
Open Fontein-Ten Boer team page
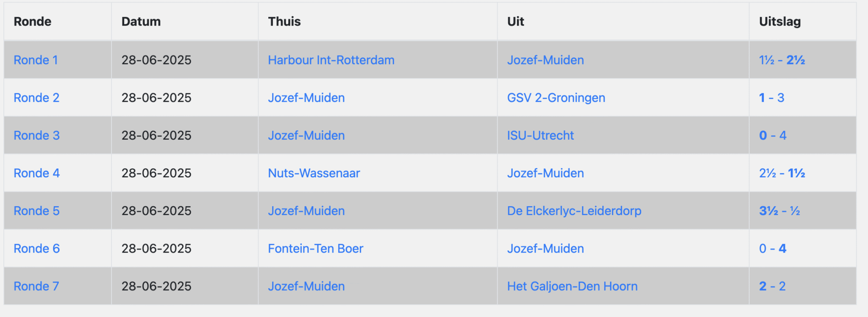[x=316, y=249]
